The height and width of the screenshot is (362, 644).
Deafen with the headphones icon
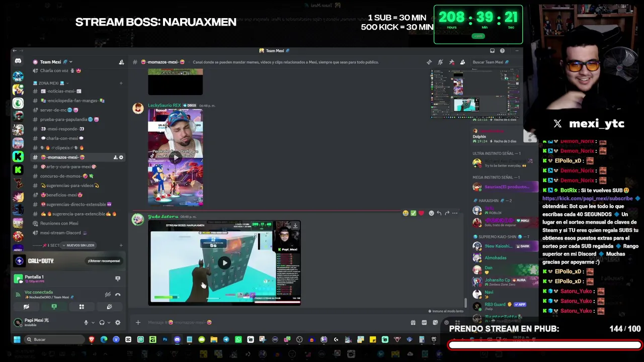tap(102, 323)
